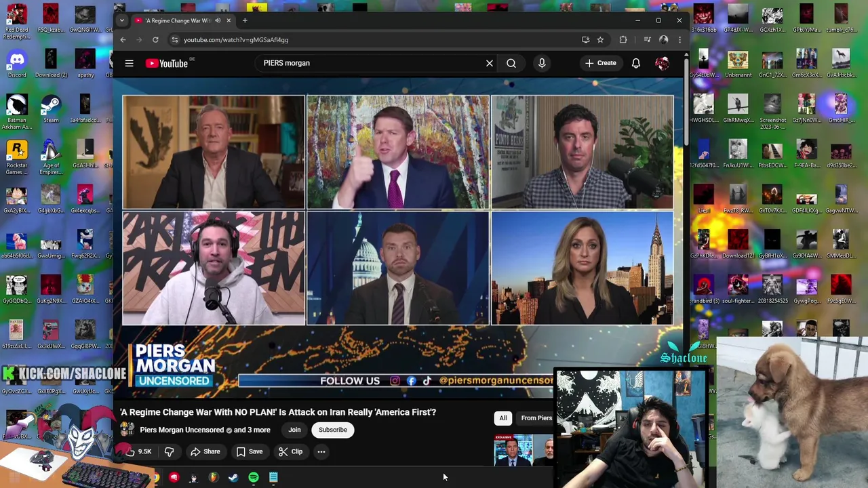This screenshot has height=488, width=868.
Task: Select the 'apathy' desktop file
Action: pos(85,64)
